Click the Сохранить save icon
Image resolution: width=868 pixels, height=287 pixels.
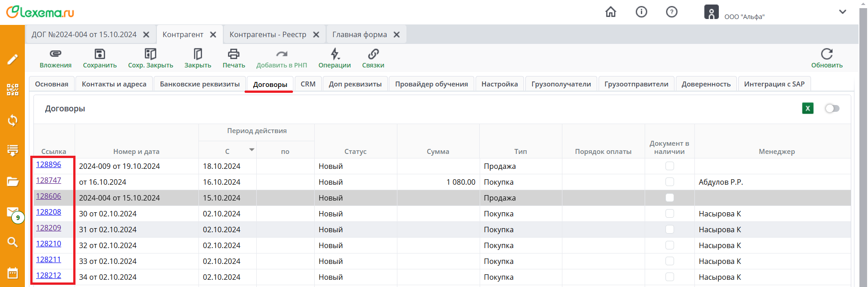(99, 54)
